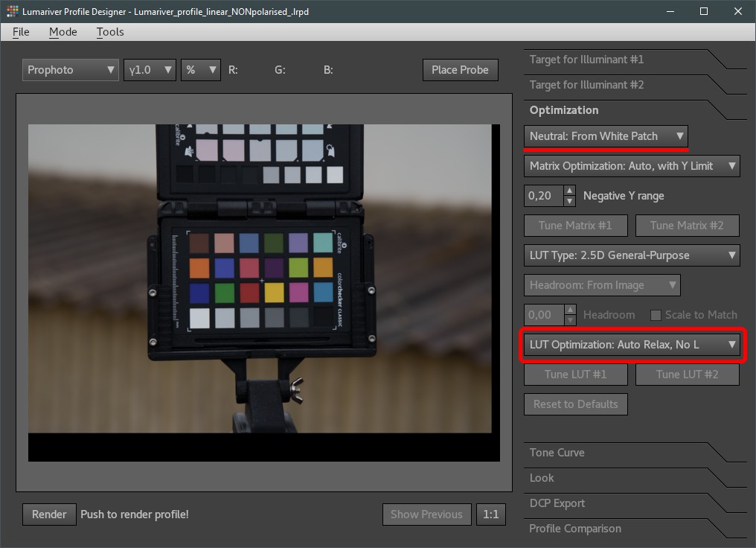Increase Negative Y range with up arrow

[x=570, y=191]
